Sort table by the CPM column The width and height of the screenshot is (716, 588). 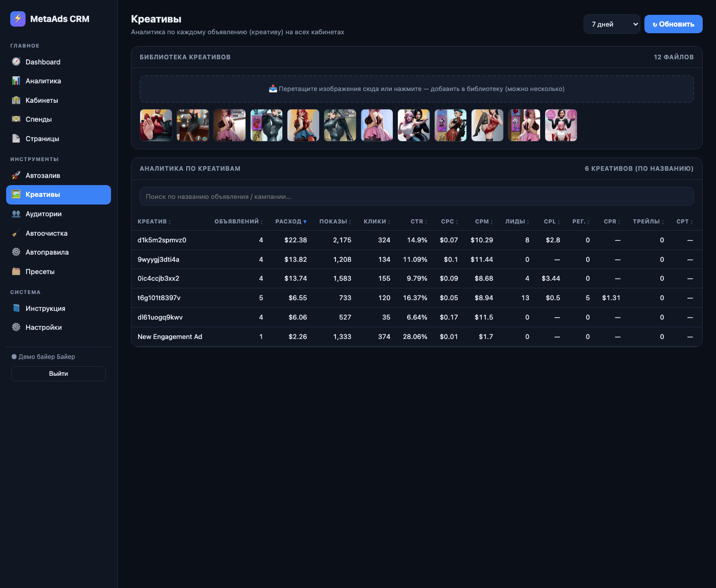coord(484,221)
